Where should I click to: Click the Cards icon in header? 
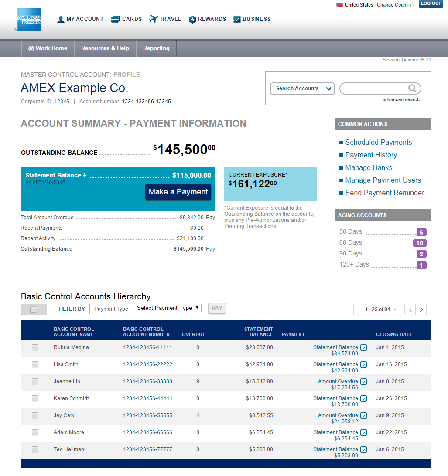pyautogui.click(x=115, y=19)
